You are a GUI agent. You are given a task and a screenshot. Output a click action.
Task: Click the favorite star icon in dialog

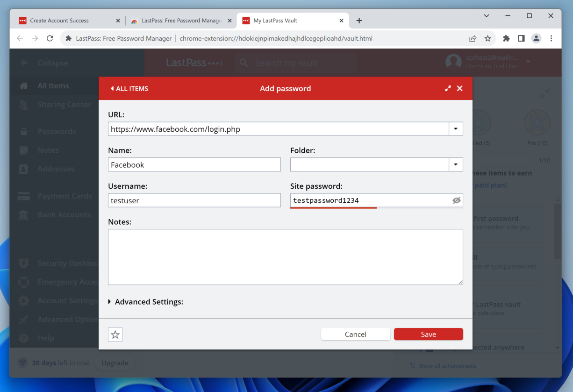(115, 335)
